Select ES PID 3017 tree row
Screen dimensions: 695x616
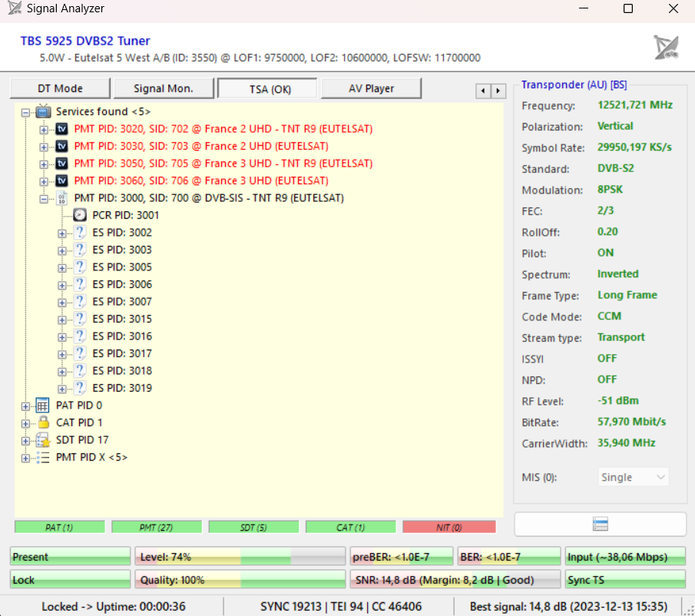(122, 353)
